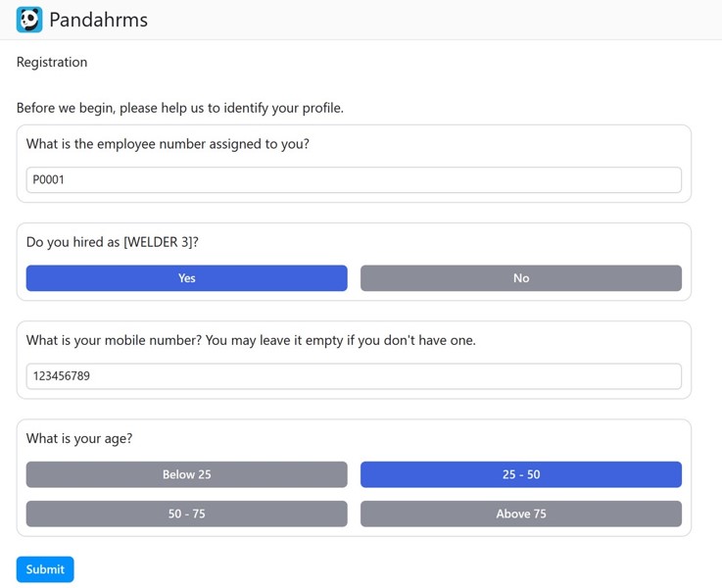
Task: Focus the mobile number input field
Action: tap(354, 375)
